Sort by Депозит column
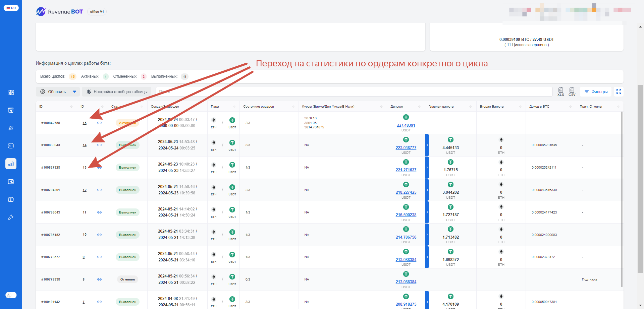This screenshot has width=644, height=309. click(406, 107)
